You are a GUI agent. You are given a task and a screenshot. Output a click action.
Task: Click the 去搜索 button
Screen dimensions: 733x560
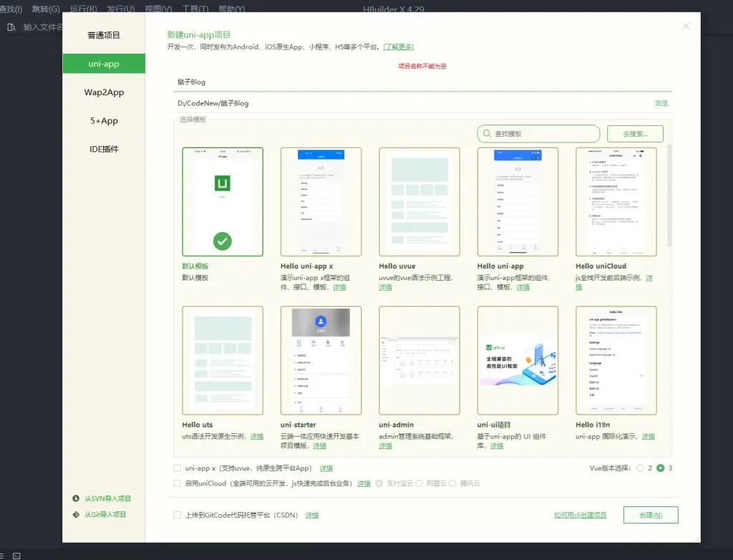click(636, 134)
